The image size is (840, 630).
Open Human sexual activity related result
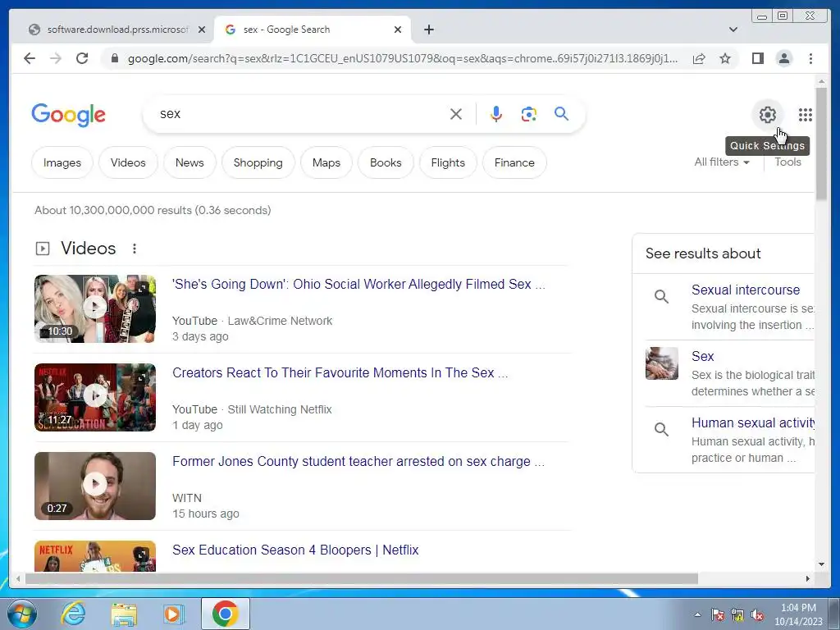[753, 422]
